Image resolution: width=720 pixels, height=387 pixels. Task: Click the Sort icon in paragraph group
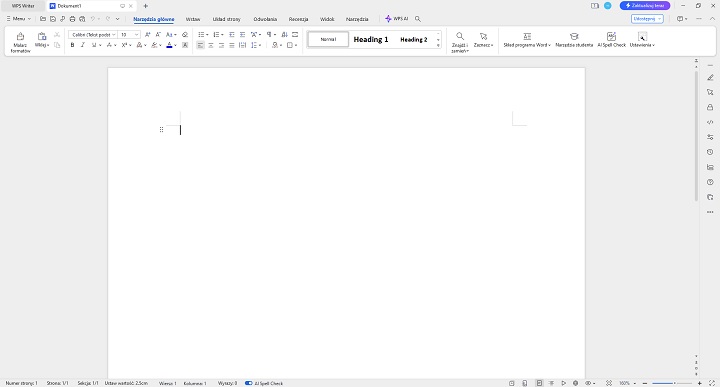pyautogui.click(x=284, y=34)
